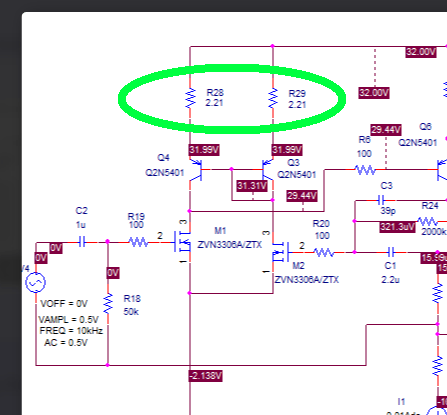This screenshot has width=447, height=415.
Task: Click the VOFF = 0V parameter
Action: point(64,304)
